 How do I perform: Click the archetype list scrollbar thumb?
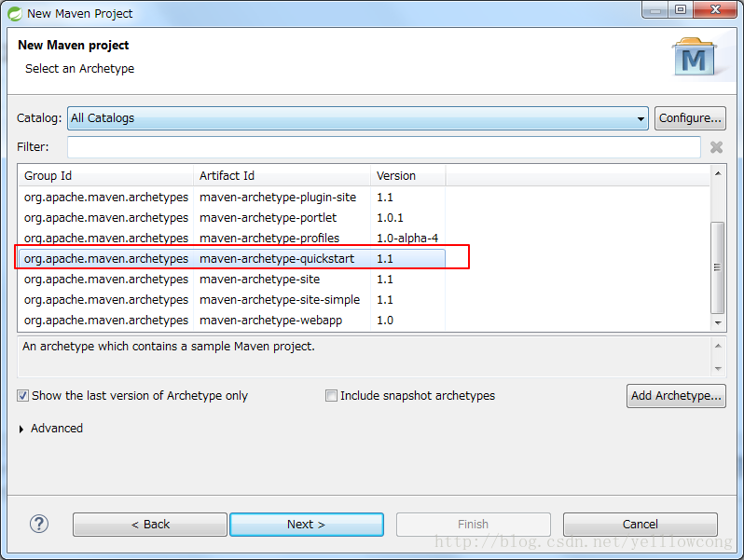click(x=718, y=267)
